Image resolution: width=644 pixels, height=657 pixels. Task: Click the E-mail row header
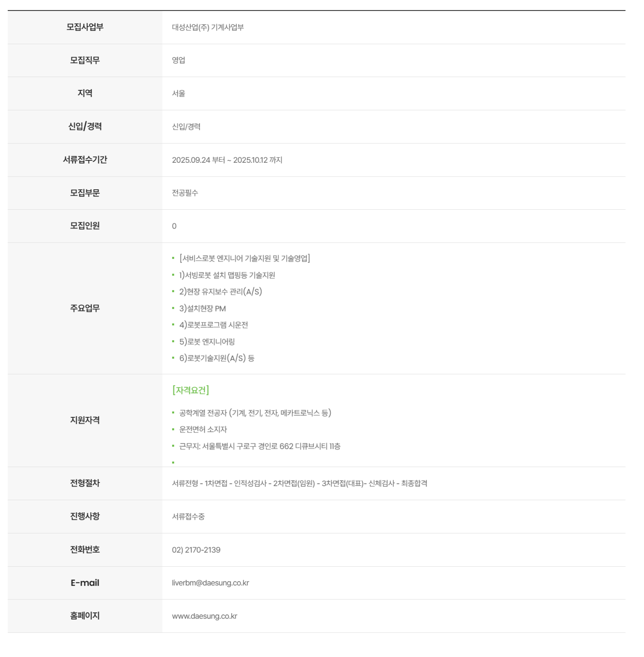tap(85, 583)
